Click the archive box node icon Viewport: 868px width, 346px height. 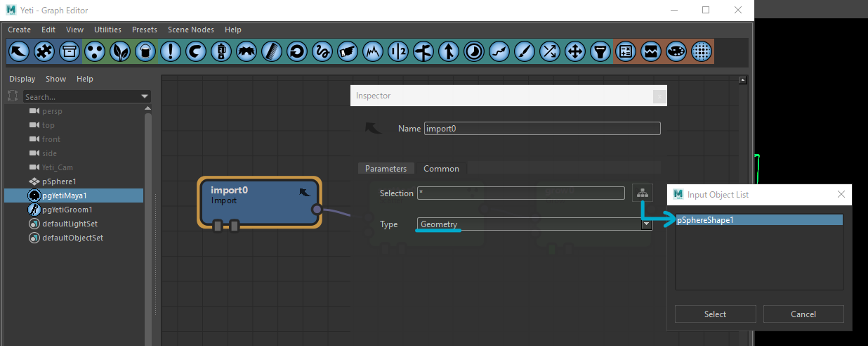pyautogui.click(x=69, y=51)
